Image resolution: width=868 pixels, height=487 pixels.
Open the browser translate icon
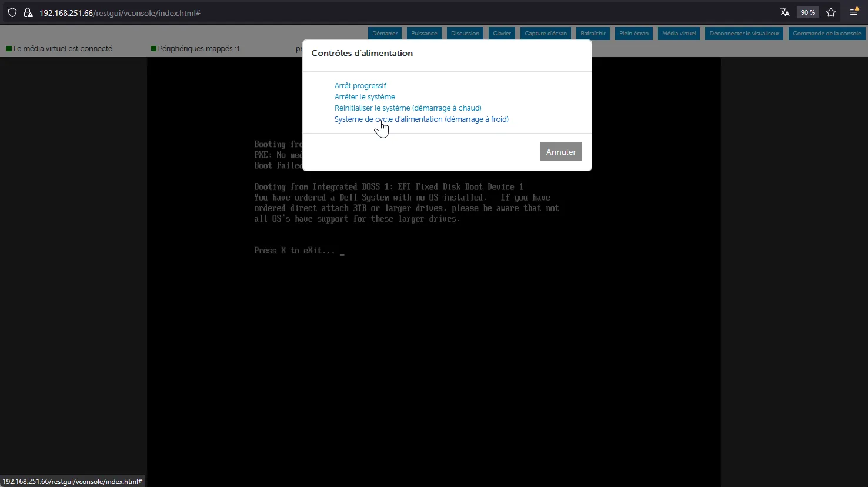784,12
